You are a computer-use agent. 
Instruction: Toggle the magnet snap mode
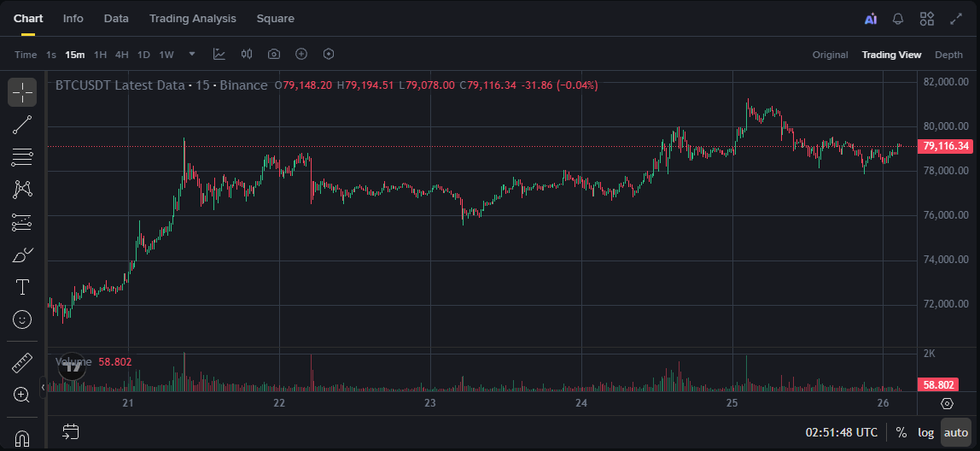[22, 437]
